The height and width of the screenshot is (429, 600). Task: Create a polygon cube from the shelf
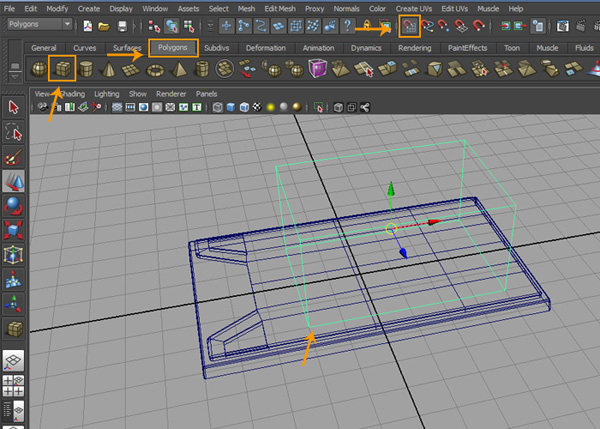click(x=64, y=69)
